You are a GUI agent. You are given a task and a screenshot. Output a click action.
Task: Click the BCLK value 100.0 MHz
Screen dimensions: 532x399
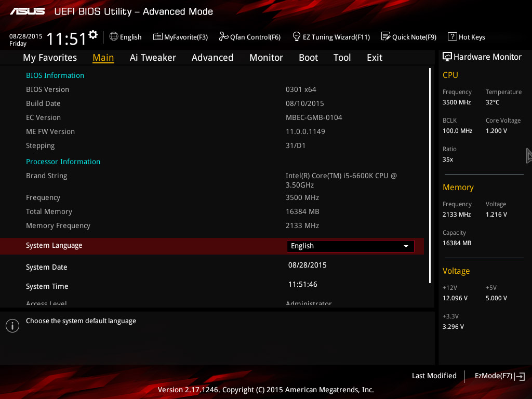coord(457,131)
